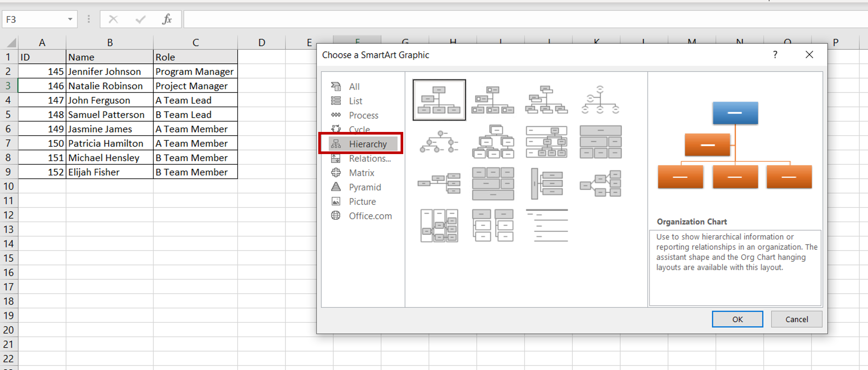The image size is (868, 370).
Task: Click the Cancel button
Action: [x=796, y=319]
